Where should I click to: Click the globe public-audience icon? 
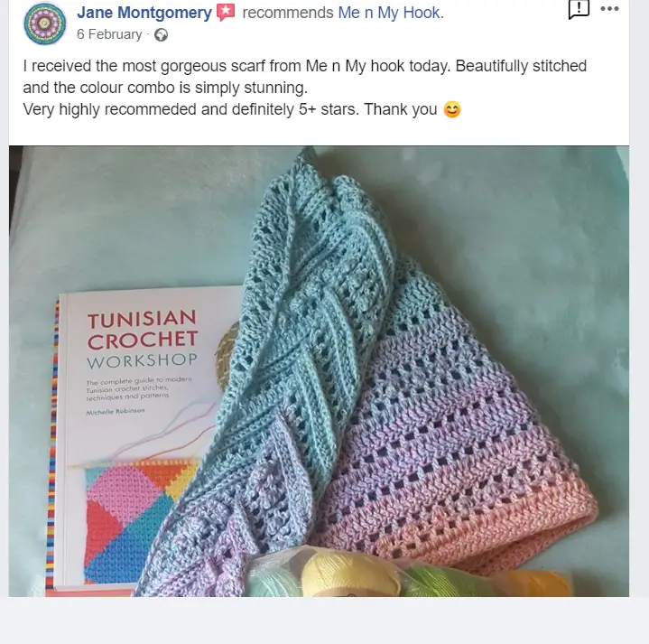161,35
